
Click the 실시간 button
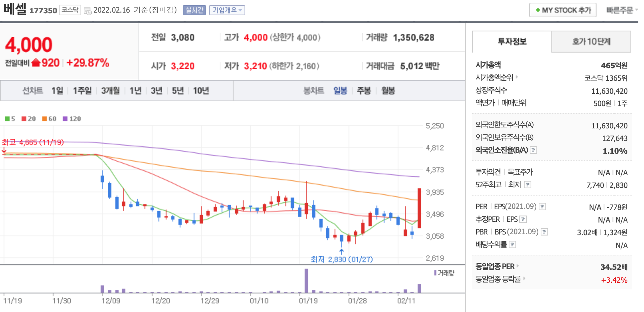(x=194, y=10)
